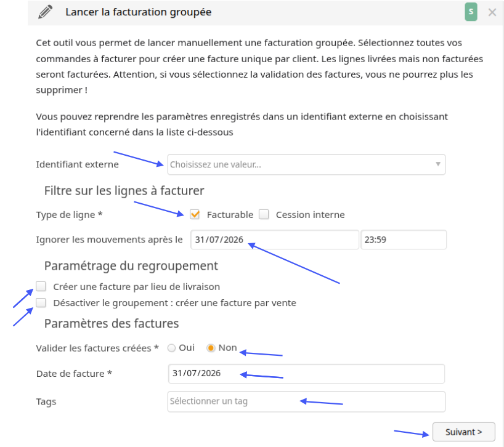Select Oui for Valider les factures créées
This screenshot has width=504, height=447.
(x=172, y=348)
